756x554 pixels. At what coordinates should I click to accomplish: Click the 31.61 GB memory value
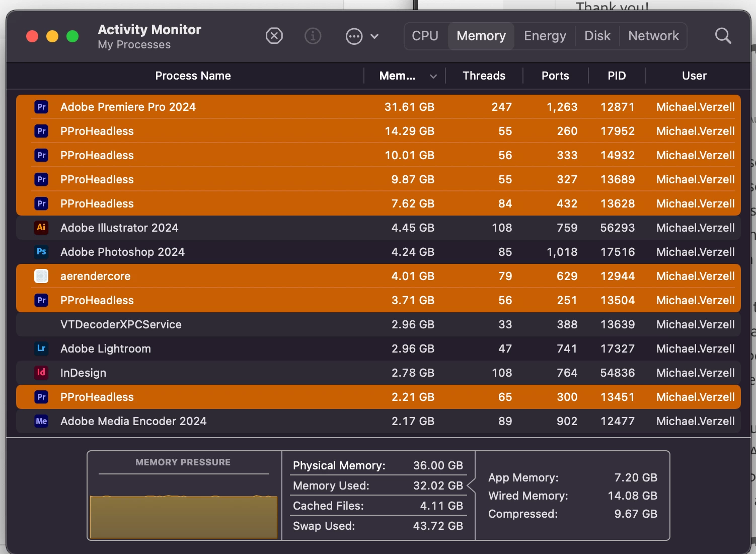[409, 107]
